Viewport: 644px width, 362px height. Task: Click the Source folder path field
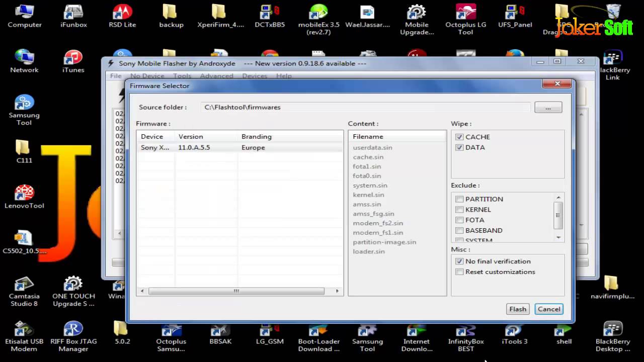tap(366, 107)
